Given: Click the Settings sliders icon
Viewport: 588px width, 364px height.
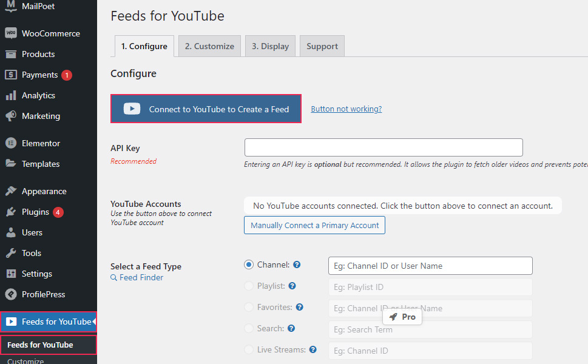Looking at the screenshot, I should (x=11, y=274).
